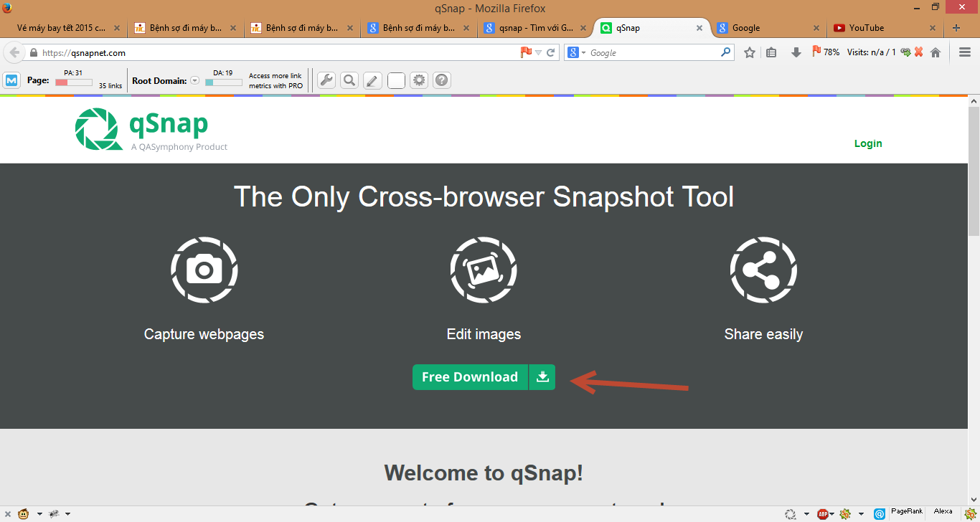Open the MozBar wrench tools icon
The image size is (980, 522).
tap(326, 80)
